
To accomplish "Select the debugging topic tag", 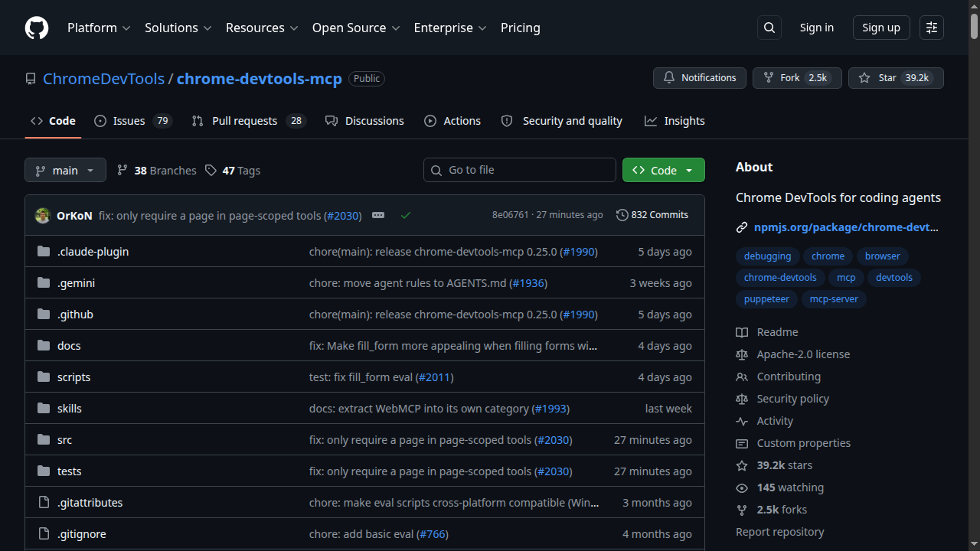I will [768, 256].
